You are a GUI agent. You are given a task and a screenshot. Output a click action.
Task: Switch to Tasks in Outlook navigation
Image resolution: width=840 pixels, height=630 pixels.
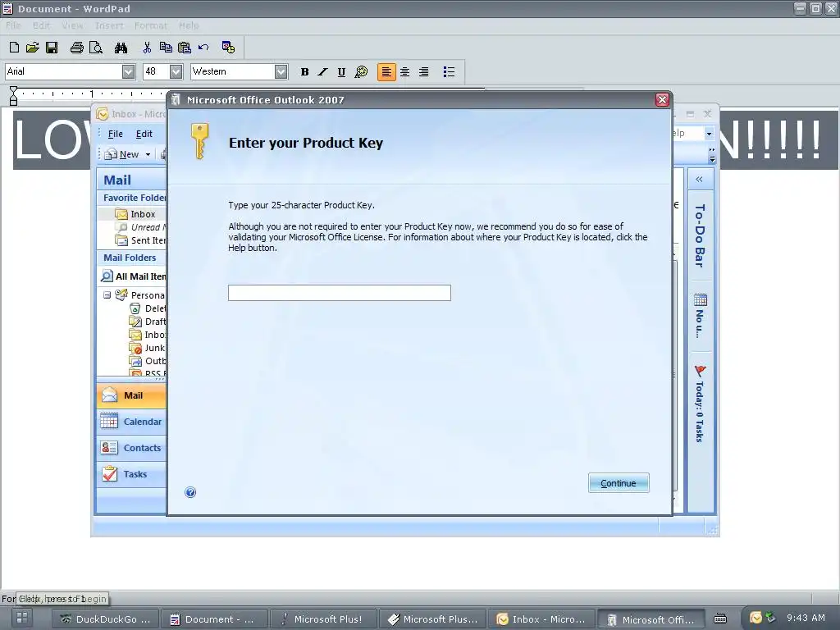click(x=132, y=474)
